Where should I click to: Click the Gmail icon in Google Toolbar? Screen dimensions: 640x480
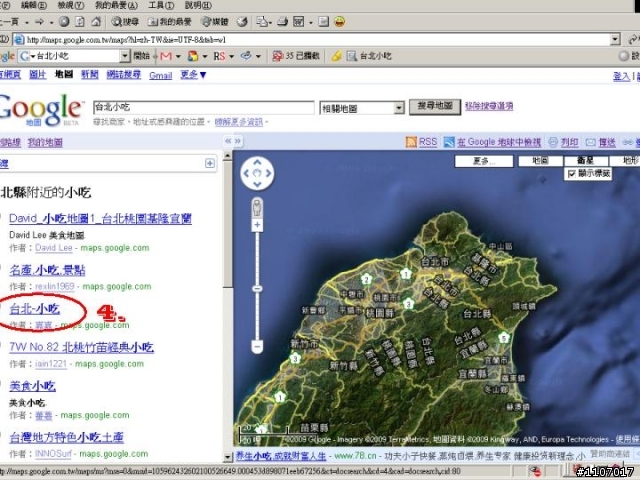tap(166, 56)
